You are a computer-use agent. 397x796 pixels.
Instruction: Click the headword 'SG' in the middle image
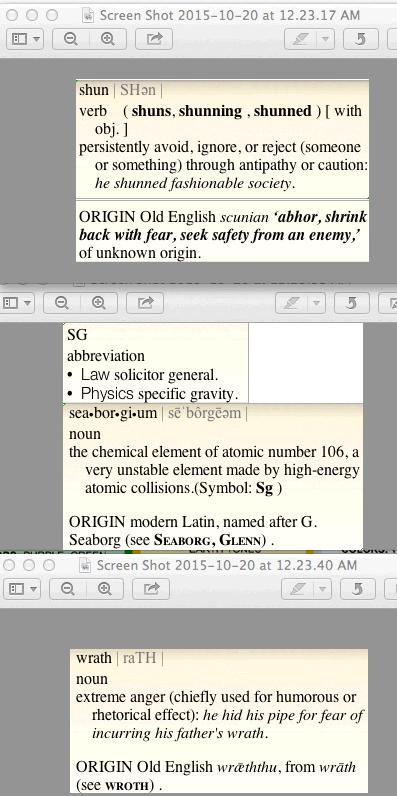(77, 335)
